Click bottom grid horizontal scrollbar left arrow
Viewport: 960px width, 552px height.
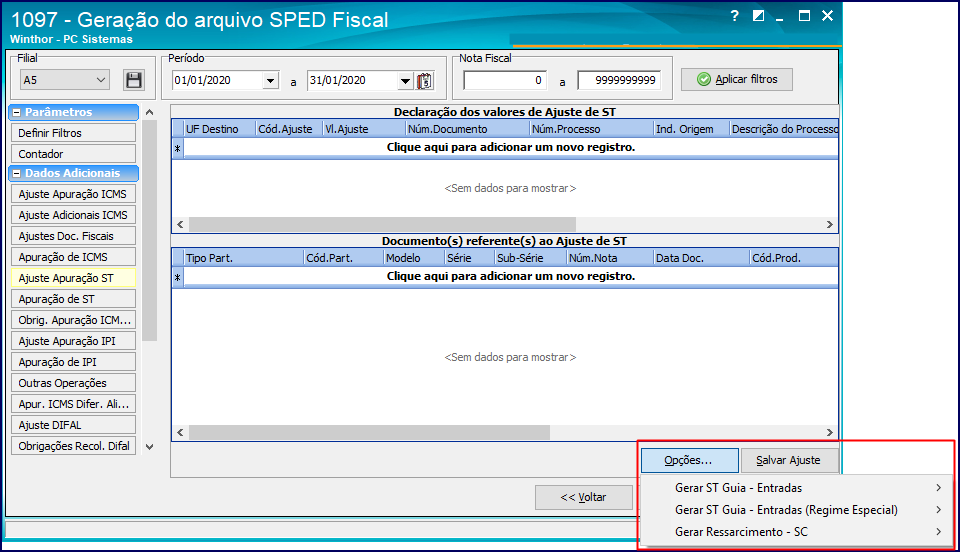tap(180, 433)
